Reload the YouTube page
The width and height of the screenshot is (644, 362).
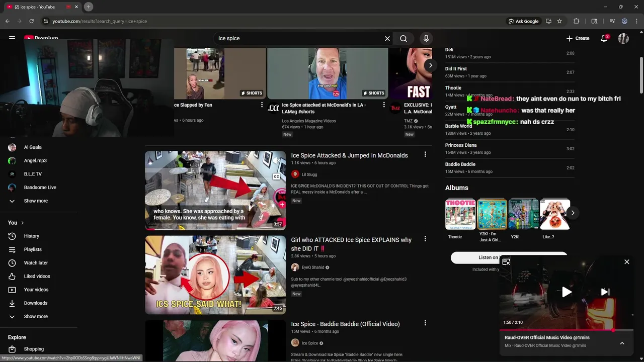(31, 21)
